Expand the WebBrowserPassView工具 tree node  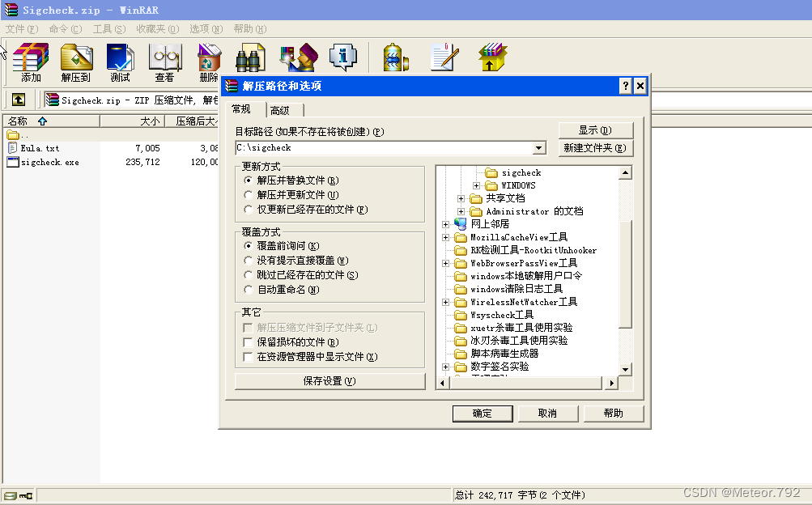(447, 263)
